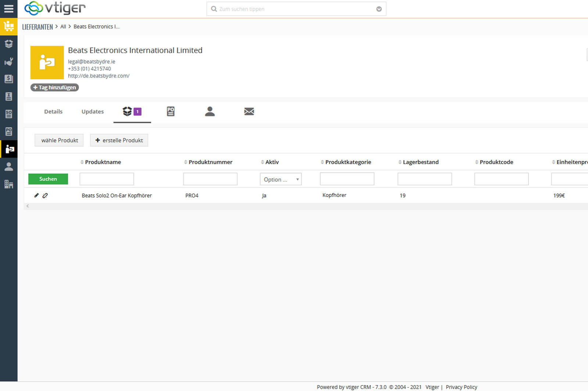Sort by Lagerbestand column
This screenshot has height=391, width=588.
click(x=420, y=162)
